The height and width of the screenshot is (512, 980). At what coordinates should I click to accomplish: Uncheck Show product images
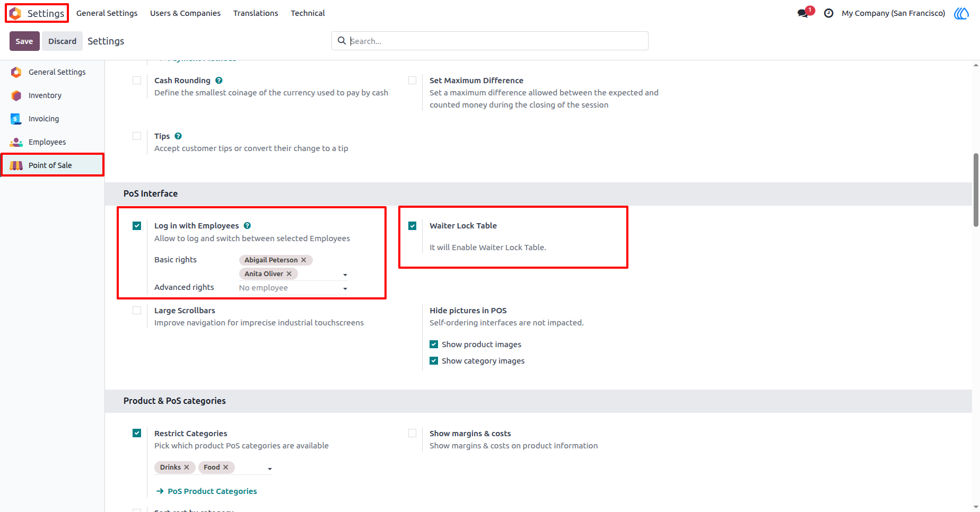pyautogui.click(x=434, y=345)
